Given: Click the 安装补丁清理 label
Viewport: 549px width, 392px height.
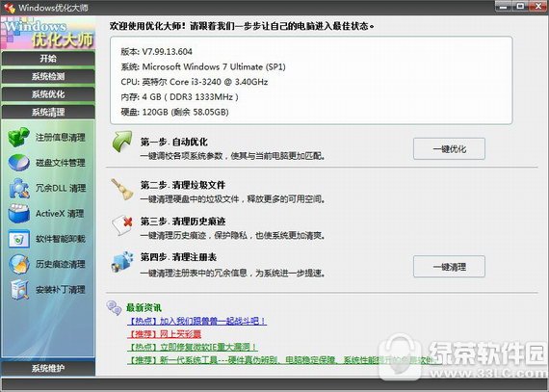Looking at the screenshot, I should (61, 290).
